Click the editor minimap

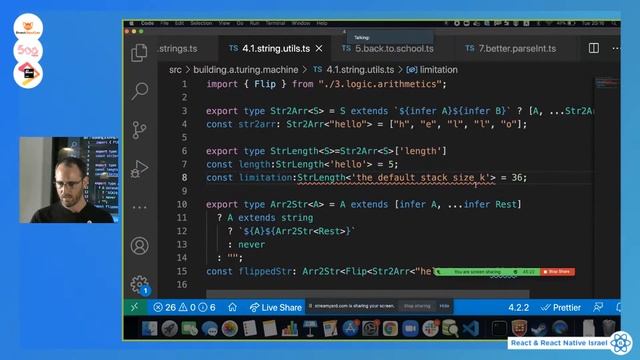click(607, 83)
